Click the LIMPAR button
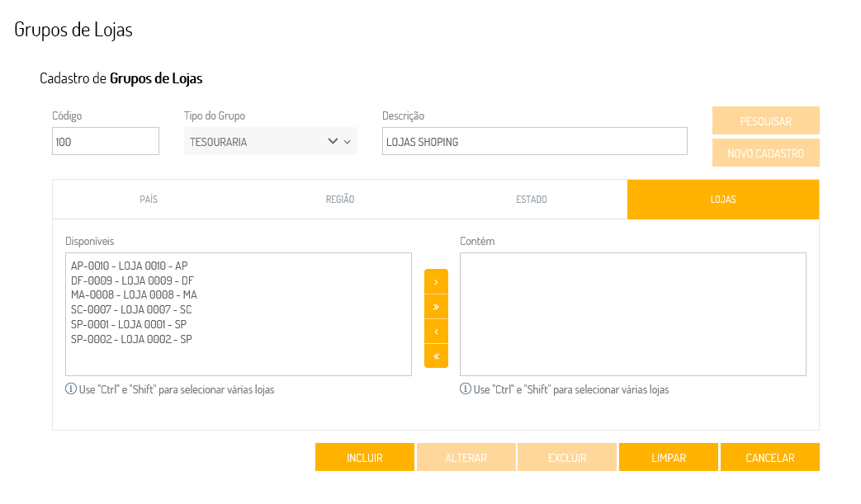 (669, 458)
